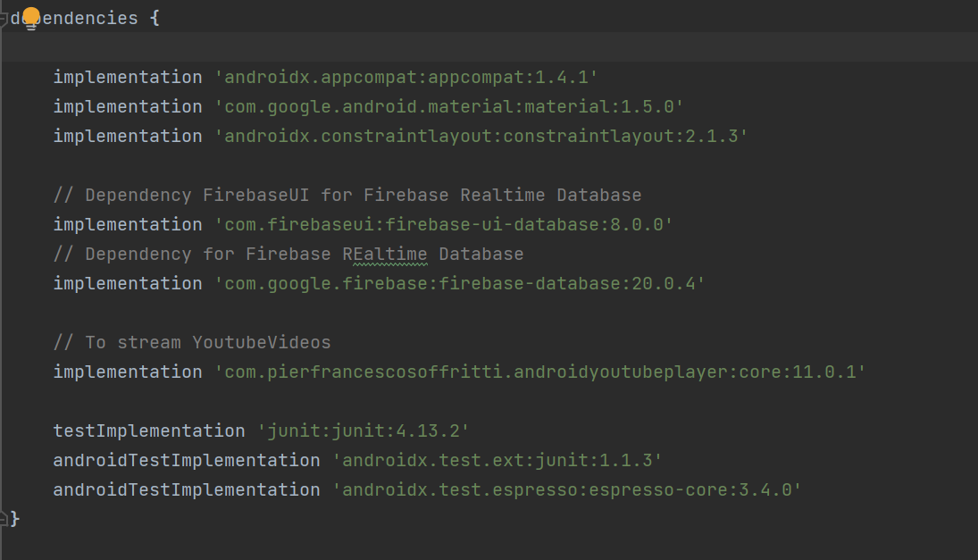Place cursor in the highlighted empty line

489,47
